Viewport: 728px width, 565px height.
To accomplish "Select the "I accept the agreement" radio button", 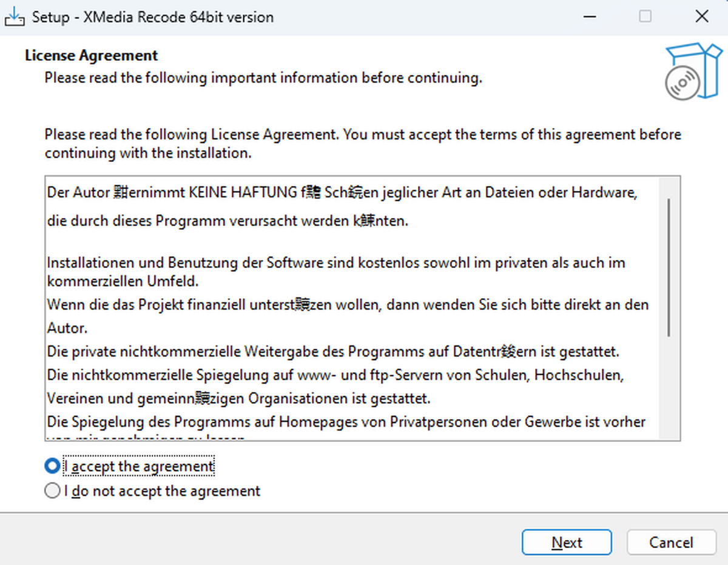I will 53,466.
